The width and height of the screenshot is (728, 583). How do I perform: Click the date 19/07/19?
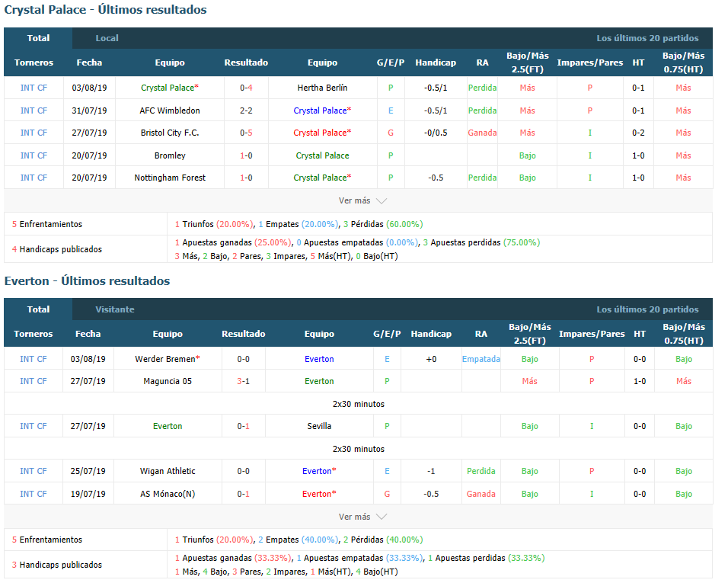88,494
